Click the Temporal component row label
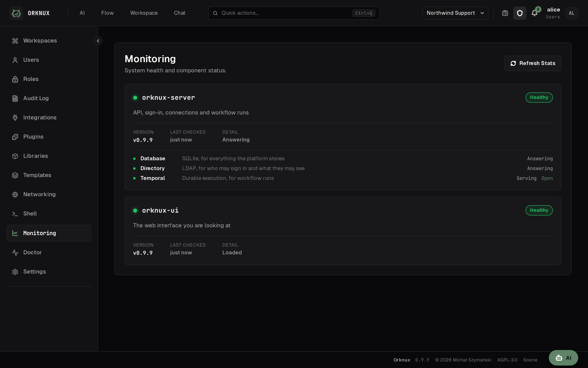Screen dimensions: 588x368 [153, 178]
